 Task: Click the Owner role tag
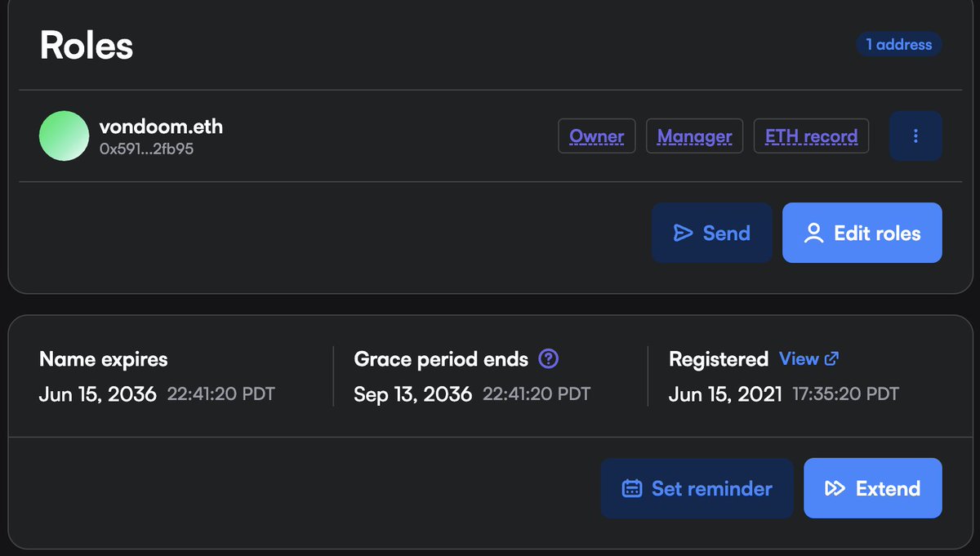click(x=596, y=136)
